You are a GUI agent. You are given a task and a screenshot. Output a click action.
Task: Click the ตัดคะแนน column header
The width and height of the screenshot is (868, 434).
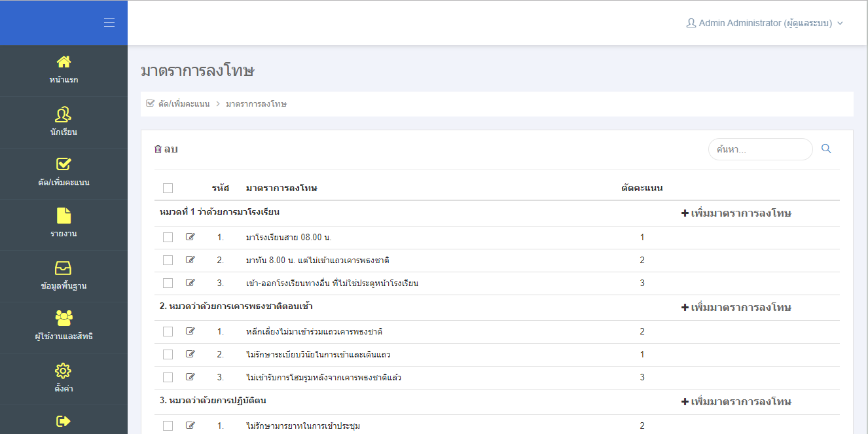(x=642, y=188)
